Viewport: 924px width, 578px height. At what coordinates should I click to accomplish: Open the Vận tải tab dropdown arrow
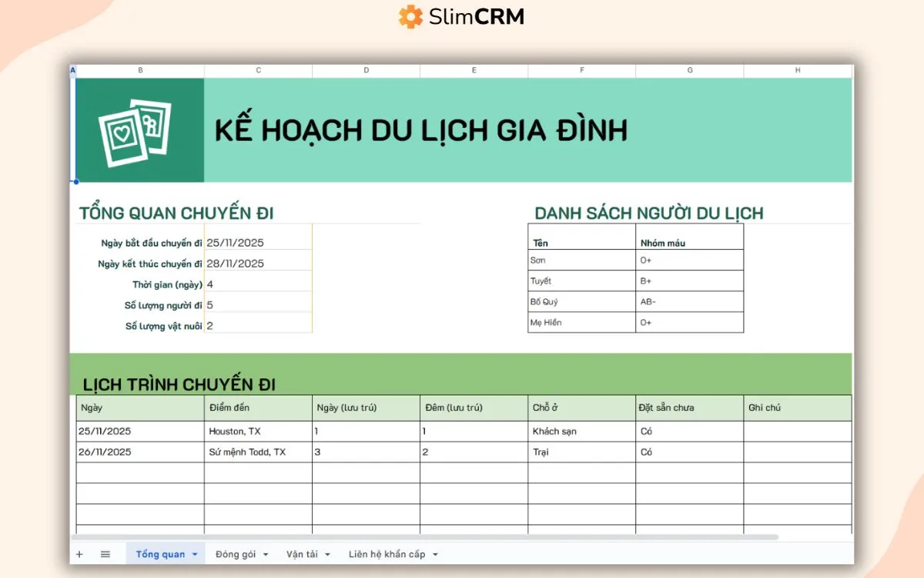pos(327,554)
